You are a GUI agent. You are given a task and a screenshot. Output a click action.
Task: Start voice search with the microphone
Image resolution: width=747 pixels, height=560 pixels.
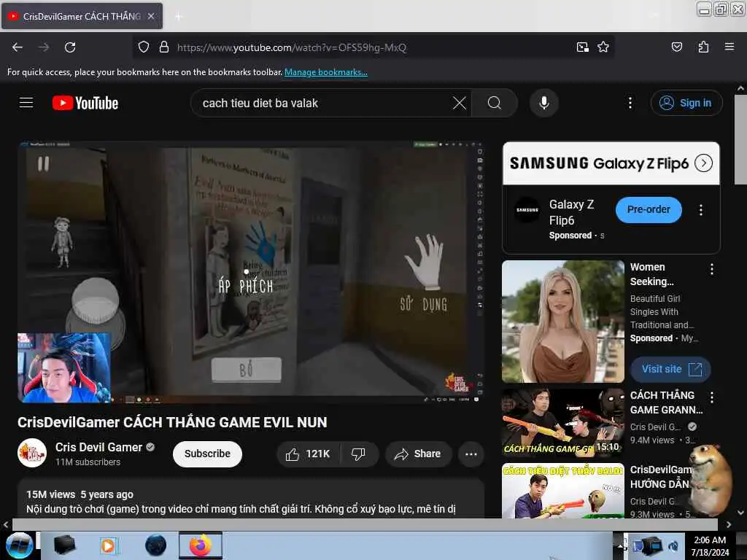(544, 103)
